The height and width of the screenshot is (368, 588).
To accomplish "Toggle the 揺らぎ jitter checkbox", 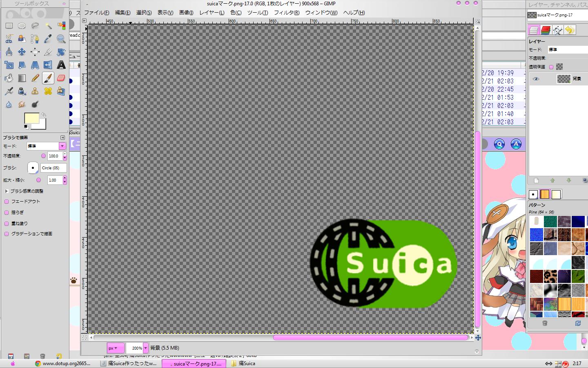I will pos(7,213).
